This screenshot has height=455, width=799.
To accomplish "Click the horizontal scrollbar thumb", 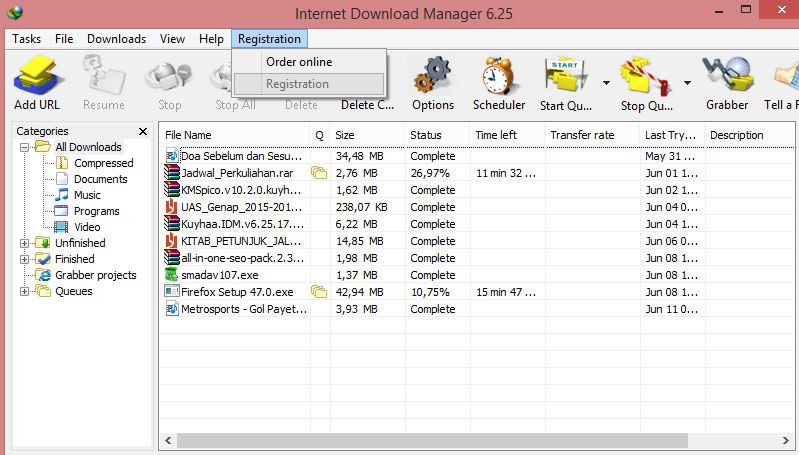I will point(432,440).
